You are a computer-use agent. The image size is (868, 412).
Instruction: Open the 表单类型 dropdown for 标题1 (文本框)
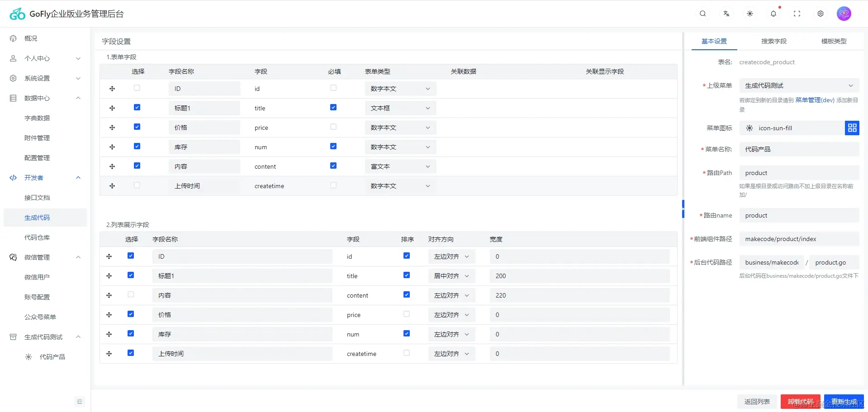[400, 108]
